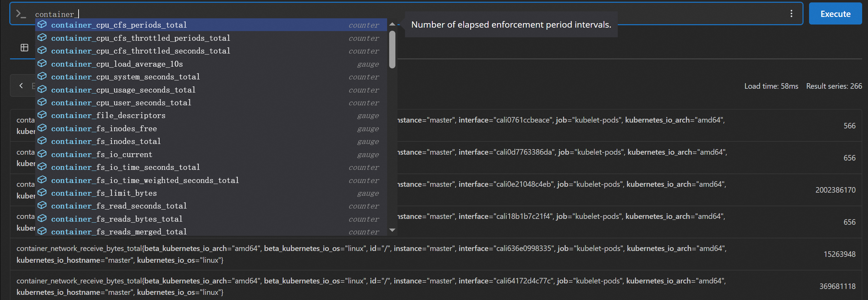The height and width of the screenshot is (300, 868).
Task: Click the Execute button
Action: tap(835, 14)
